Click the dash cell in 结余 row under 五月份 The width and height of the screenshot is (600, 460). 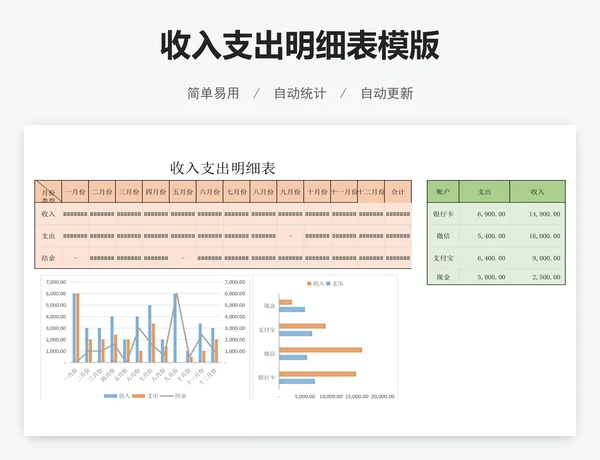point(183,258)
